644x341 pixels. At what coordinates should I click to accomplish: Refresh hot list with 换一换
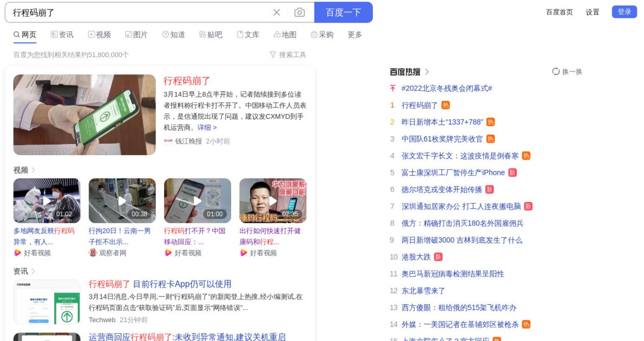click(567, 72)
